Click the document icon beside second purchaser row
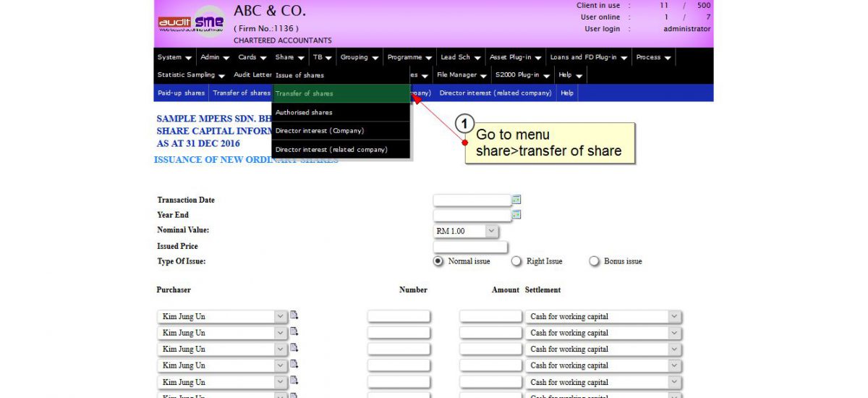Screen dimensions: 868x398 coord(294,332)
